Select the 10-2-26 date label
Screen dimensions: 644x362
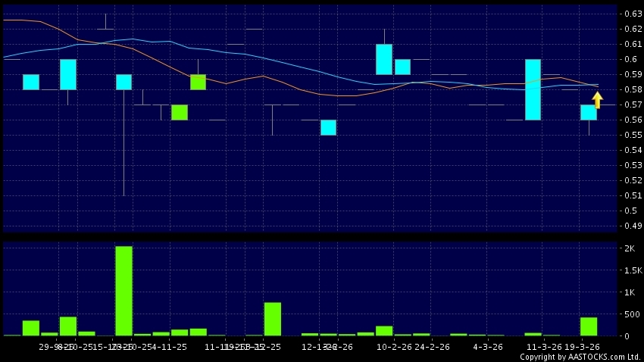[394, 347]
